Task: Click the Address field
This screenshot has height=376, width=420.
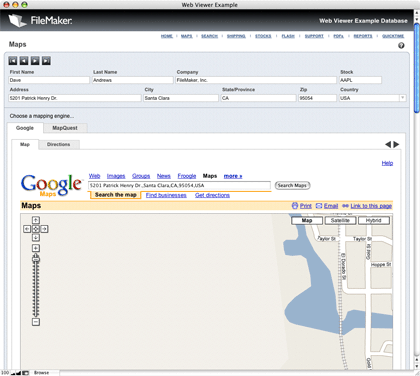Action: (x=75, y=98)
